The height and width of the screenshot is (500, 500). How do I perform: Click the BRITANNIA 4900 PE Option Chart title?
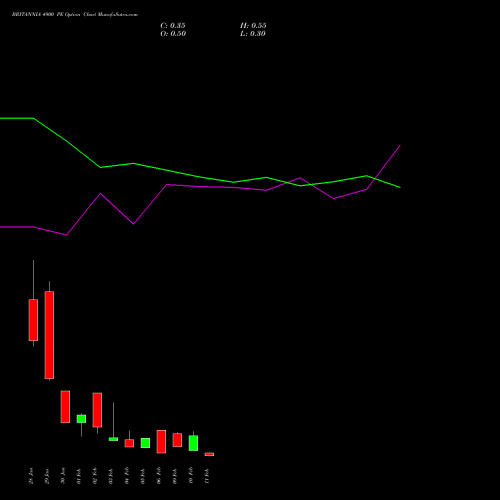[75, 15]
